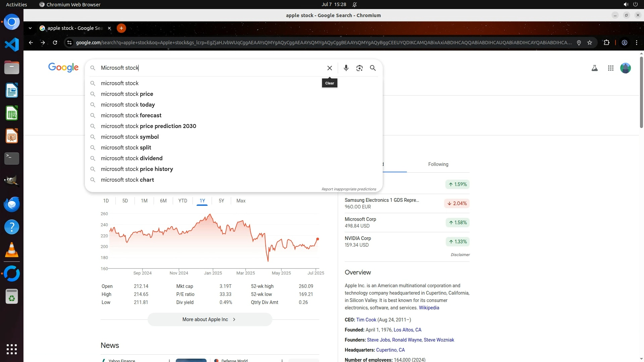Click the magnifier search submit icon

pyautogui.click(x=373, y=68)
